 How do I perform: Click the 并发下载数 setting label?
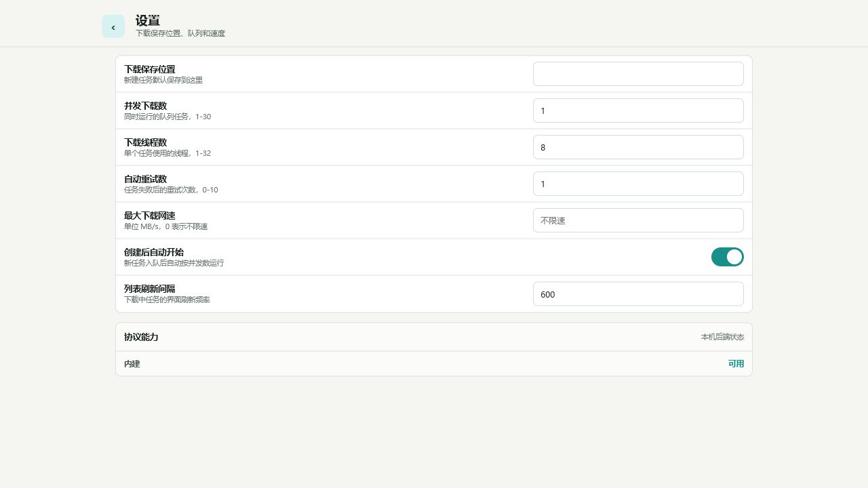[145, 106]
